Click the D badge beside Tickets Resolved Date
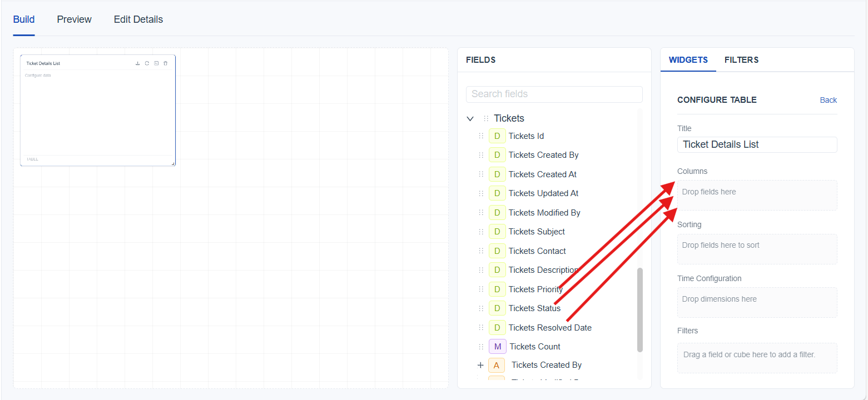This screenshot has width=868, height=400. (497, 328)
